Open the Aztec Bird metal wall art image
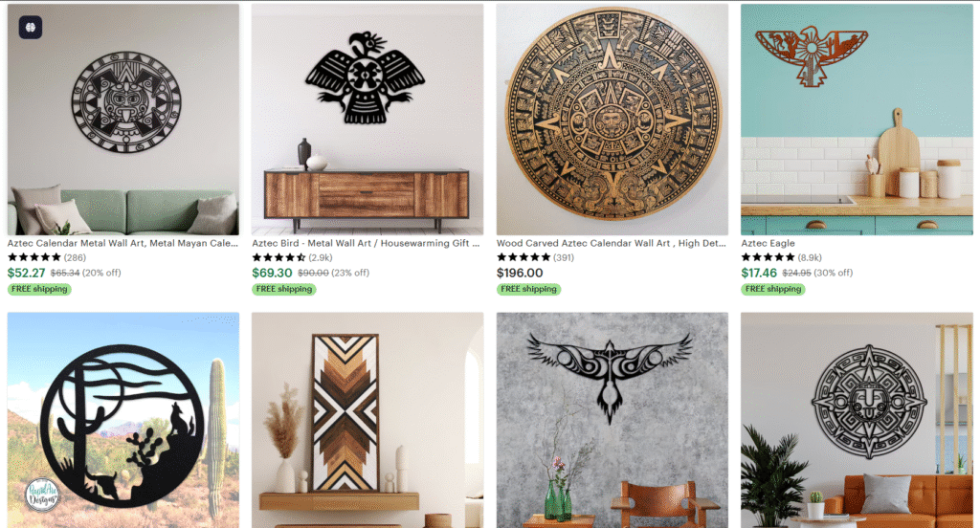The height and width of the screenshot is (528, 980). [x=367, y=120]
